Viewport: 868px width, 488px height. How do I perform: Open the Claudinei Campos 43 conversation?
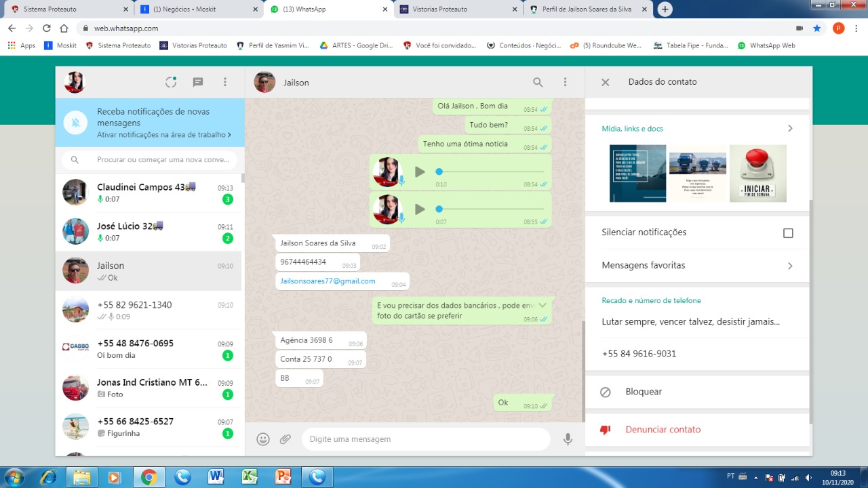click(148, 193)
